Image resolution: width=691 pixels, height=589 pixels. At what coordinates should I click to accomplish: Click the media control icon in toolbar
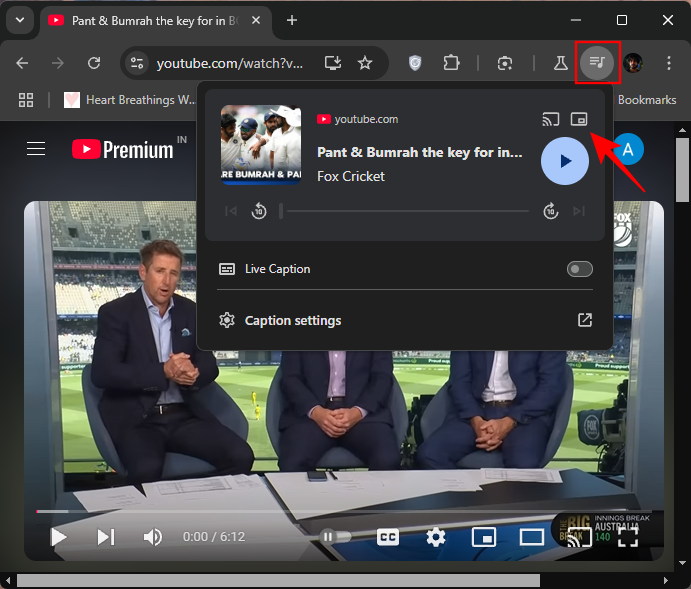pos(598,63)
